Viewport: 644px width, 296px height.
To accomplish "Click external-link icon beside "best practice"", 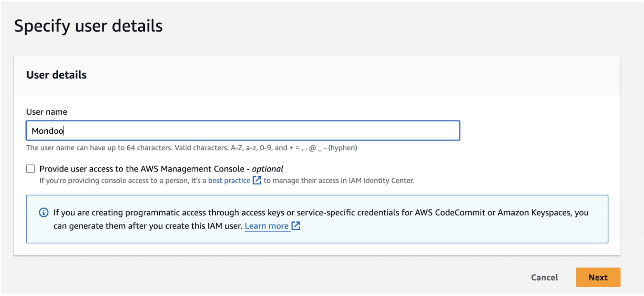I will 257,180.
